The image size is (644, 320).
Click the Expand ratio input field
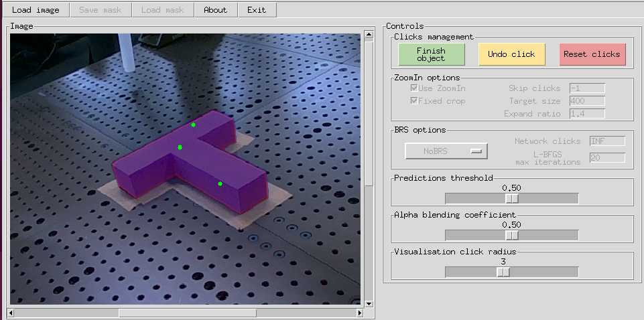coord(587,113)
